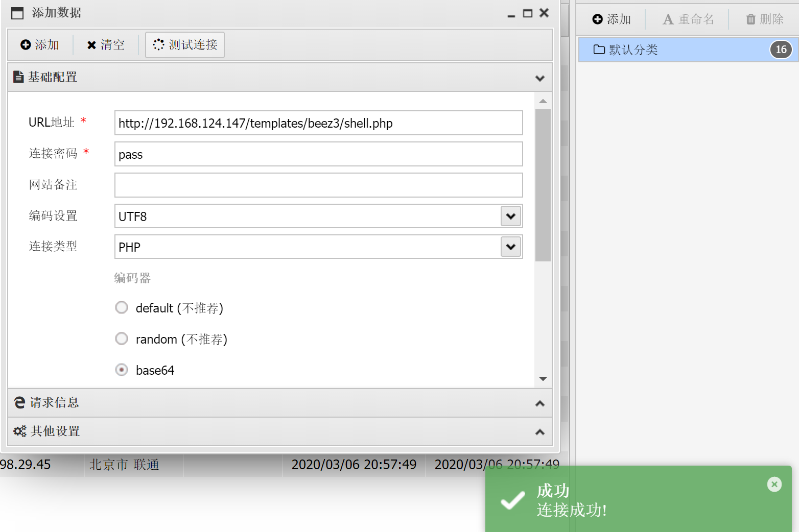The width and height of the screenshot is (799, 532).
Task: Click the empty 网站备注 input field
Action: [x=318, y=185]
